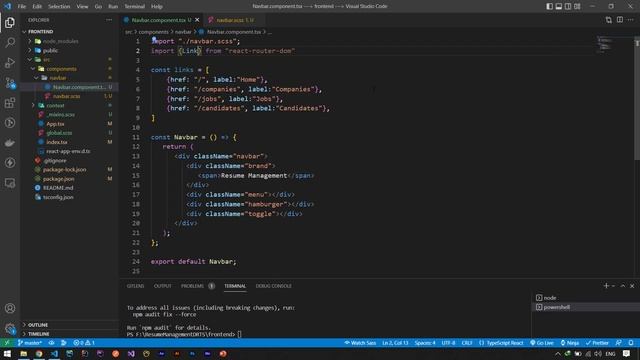Switch to the DEBUG CONSOLE tab
This screenshot has height=360, width=640.
[273, 286]
